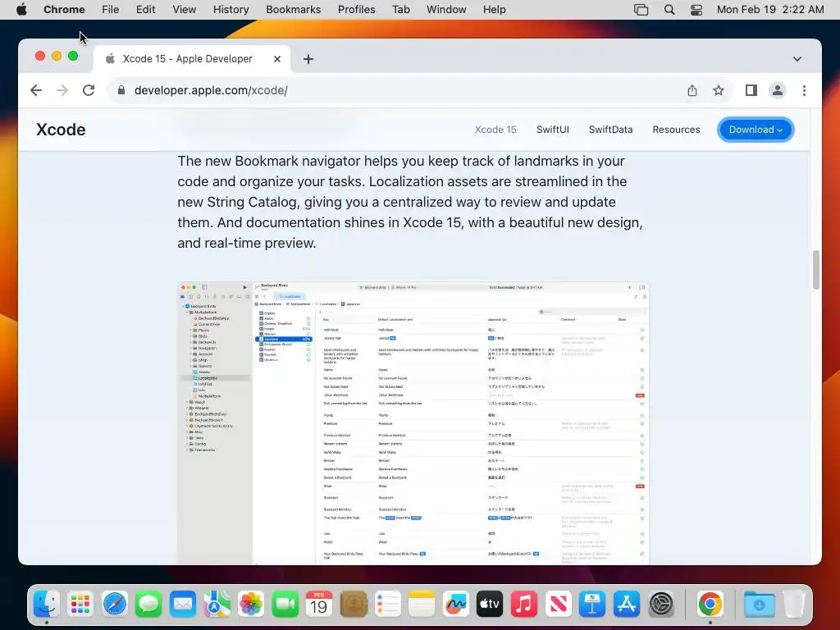Open the SwiftUI nav link
The height and width of the screenshot is (630, 840).
tap(553, 130)
